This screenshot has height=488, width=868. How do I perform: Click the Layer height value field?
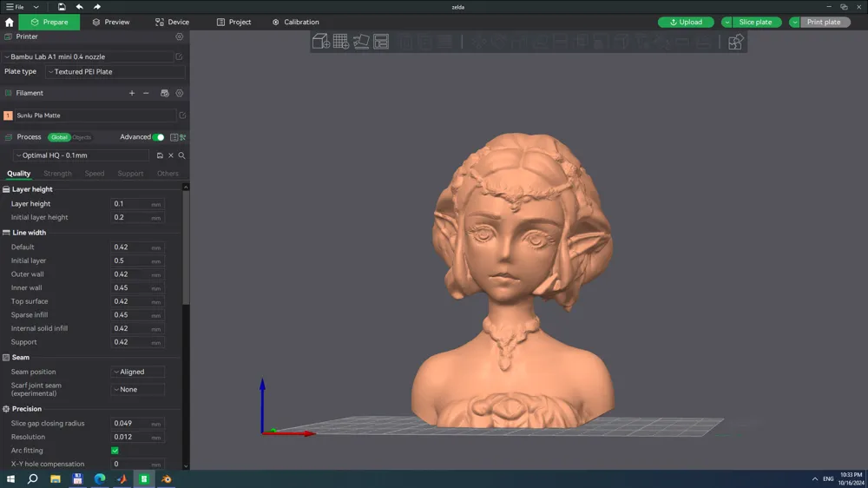click(137, 204)
